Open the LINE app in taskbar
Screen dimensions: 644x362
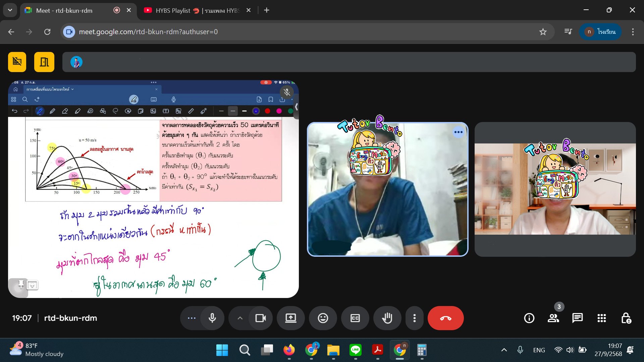355,350
